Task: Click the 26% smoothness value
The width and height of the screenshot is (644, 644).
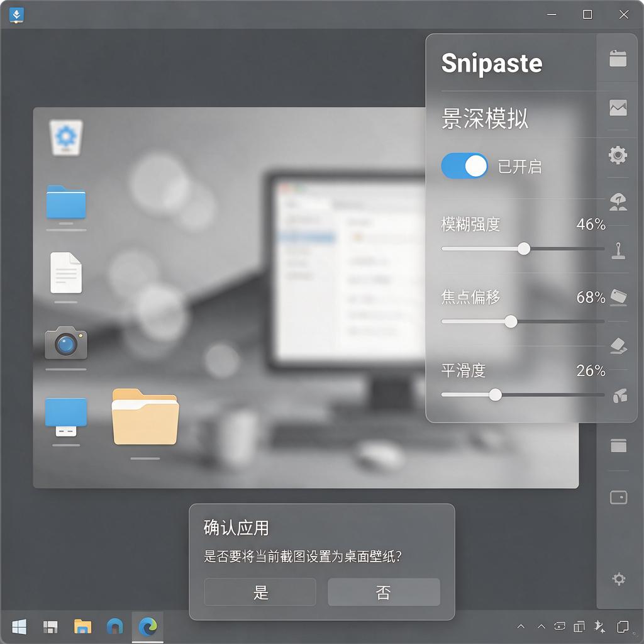Action: coord(591,370)
